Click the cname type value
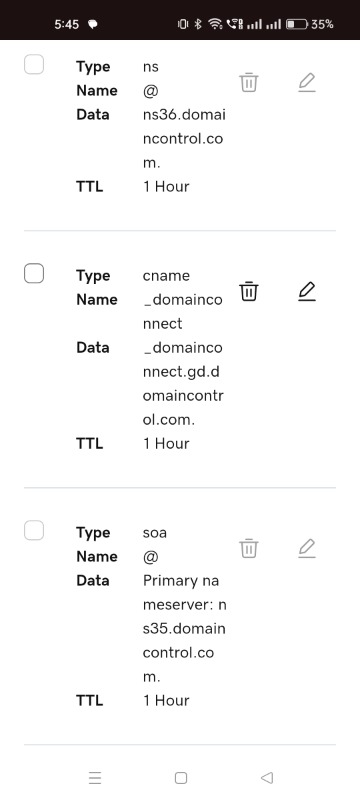Screen dimensions: 360x800 166,276
